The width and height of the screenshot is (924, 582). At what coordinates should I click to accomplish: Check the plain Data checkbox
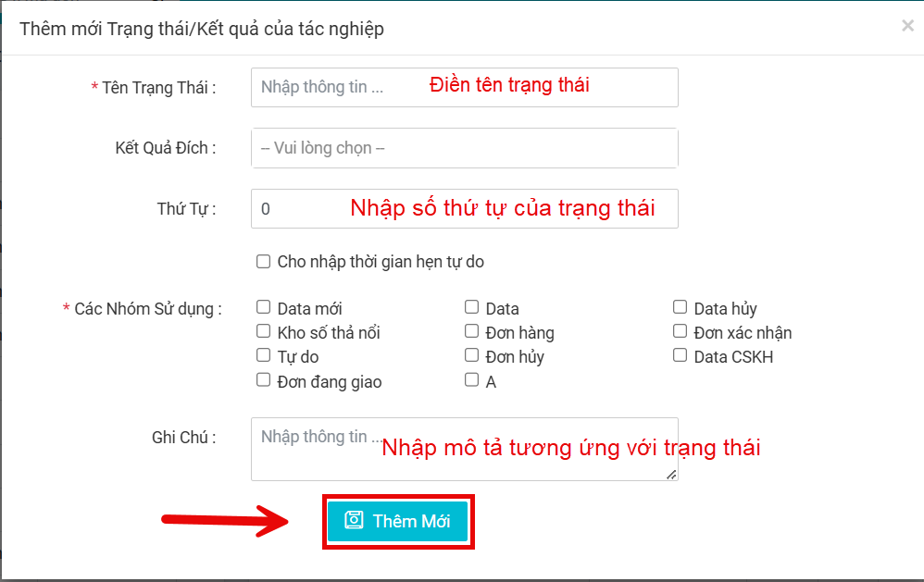471,307
